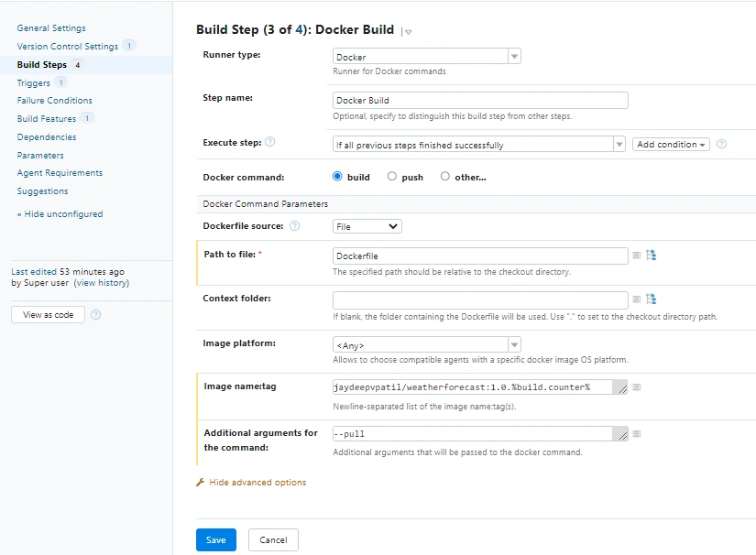
Task: Open Triggers section
Action: (x=33, y=82)
